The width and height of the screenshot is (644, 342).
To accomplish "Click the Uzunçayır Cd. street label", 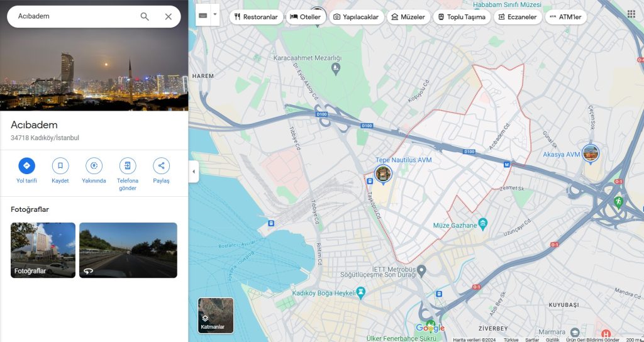I will click(517, 227).
